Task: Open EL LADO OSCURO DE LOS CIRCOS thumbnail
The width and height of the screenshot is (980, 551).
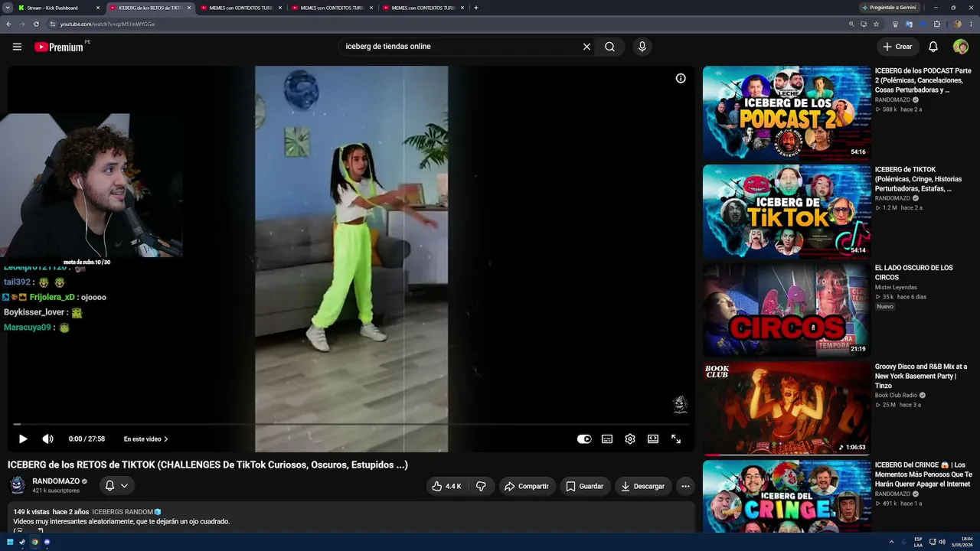Action: click(786, 310)
